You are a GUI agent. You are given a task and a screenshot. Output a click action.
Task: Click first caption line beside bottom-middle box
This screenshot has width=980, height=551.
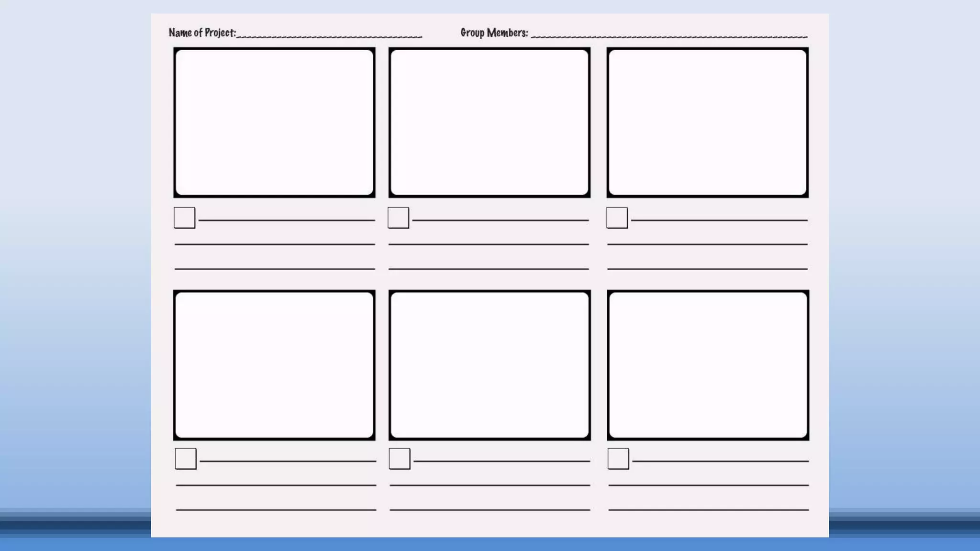(501, 460)
